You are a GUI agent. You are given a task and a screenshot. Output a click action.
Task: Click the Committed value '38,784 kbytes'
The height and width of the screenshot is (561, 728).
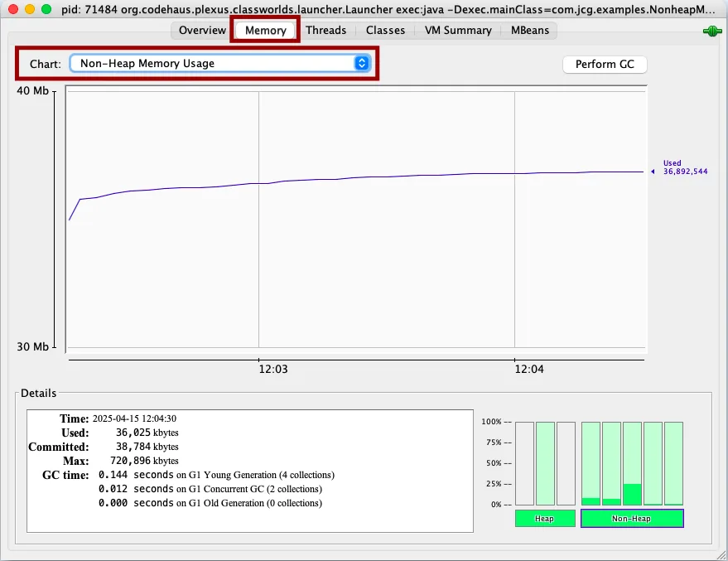pos(147,447)
